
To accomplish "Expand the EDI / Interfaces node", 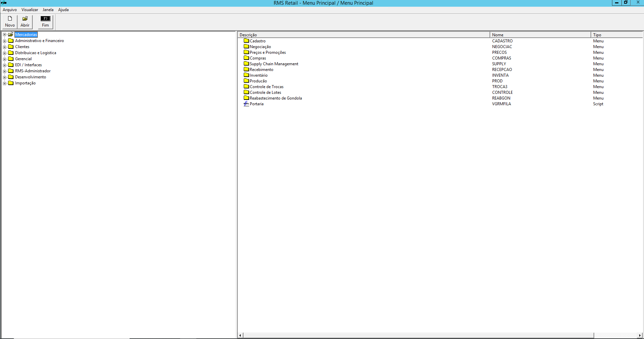I will (x=5, y=65).
